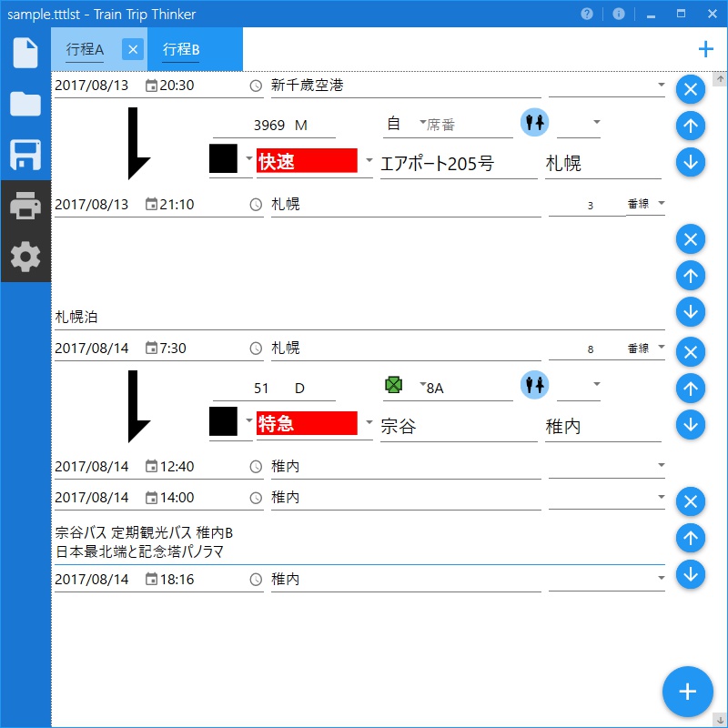This screenshot has height=728, width=728.
Task: Add new entry with floating plus button
Action: point(688,692)
